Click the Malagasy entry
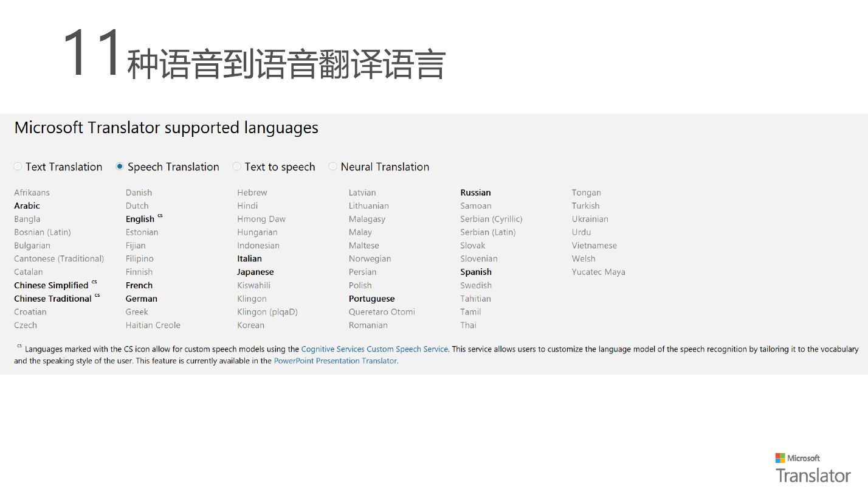This screenshot has height=489, width=868. pyautogui.click(x=367, y=219)
